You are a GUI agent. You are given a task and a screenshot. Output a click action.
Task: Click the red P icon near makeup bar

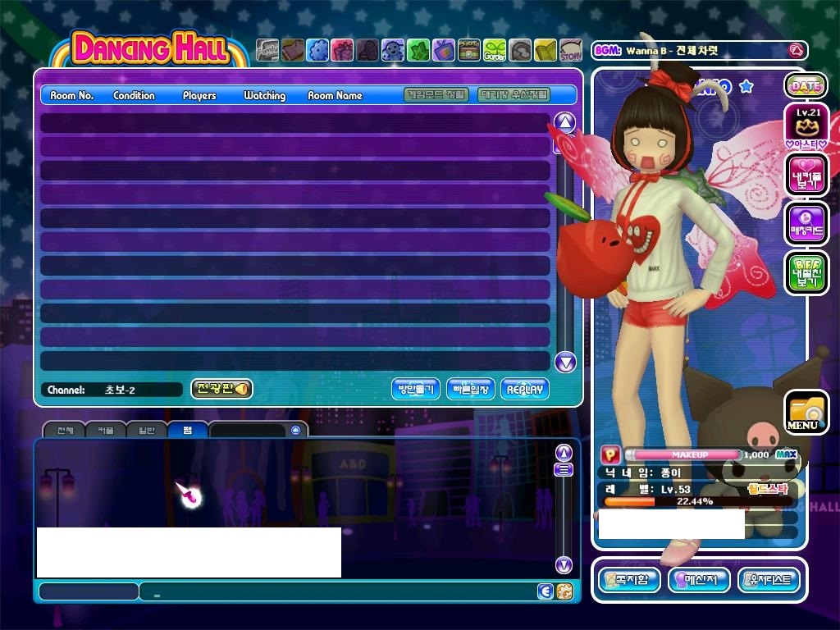(610, 454)
